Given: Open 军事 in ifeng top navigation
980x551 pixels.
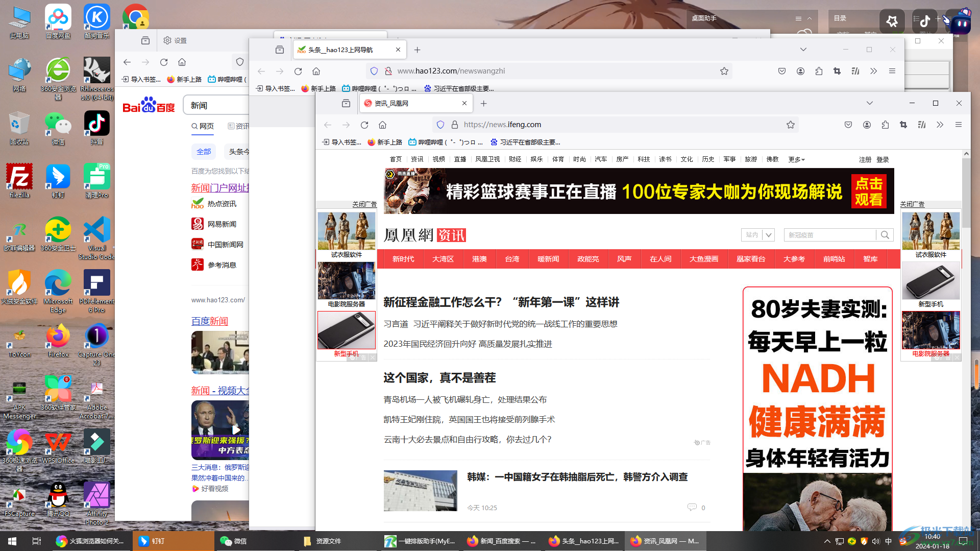Looking at the screenshot, I should [729, 159].
